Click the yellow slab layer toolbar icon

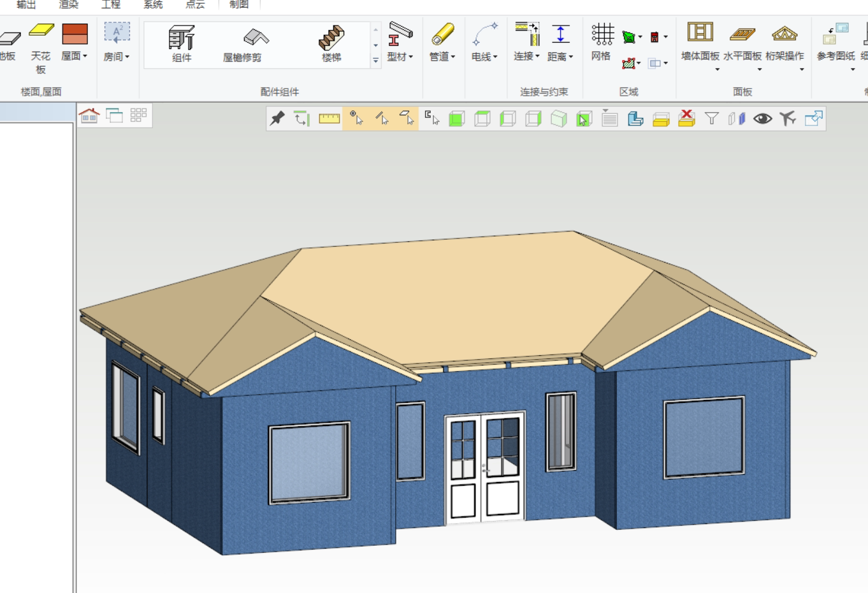tap(661, 119)
